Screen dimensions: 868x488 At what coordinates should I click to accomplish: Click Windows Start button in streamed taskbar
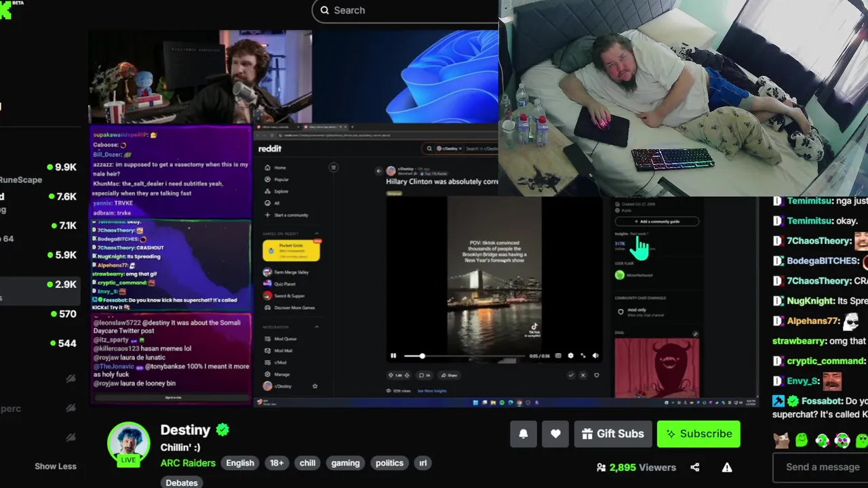tap(475, 403)
